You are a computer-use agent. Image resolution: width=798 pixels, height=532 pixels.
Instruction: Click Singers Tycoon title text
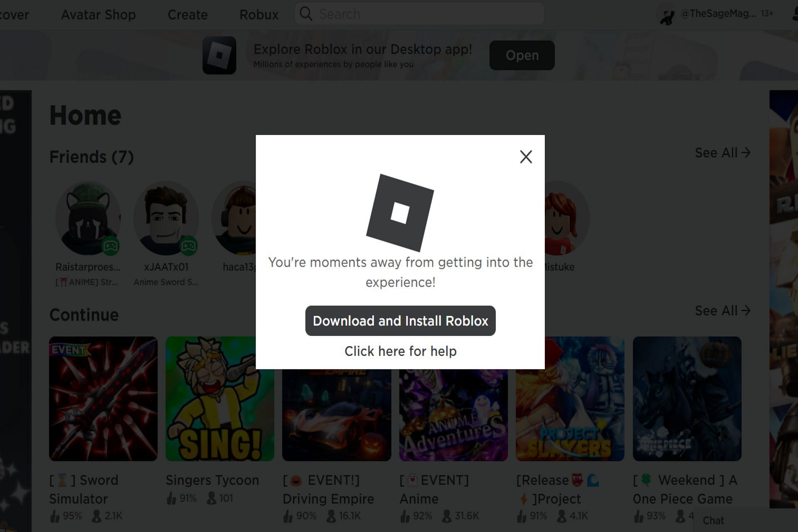coord(212,480)
